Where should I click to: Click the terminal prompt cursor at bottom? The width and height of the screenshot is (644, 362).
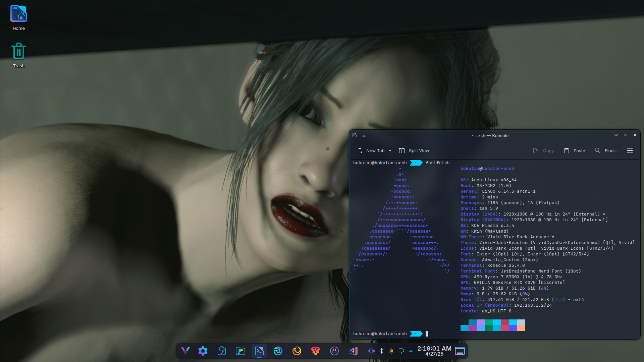(x=427, y=334)
